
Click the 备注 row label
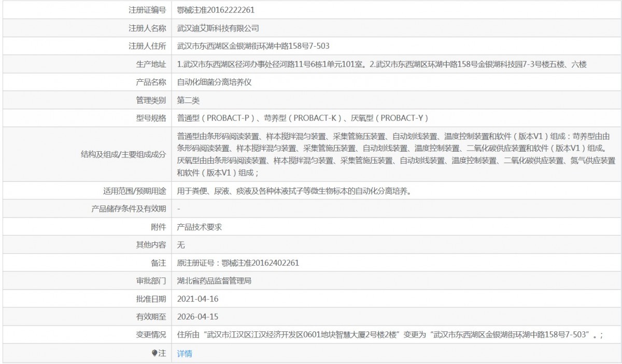[159, 263]
